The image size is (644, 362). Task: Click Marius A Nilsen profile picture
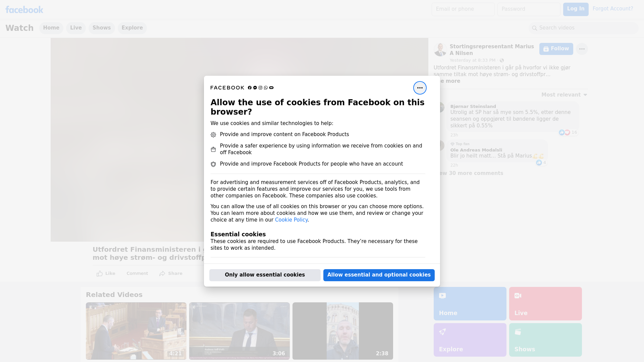(x=440, y=50)
